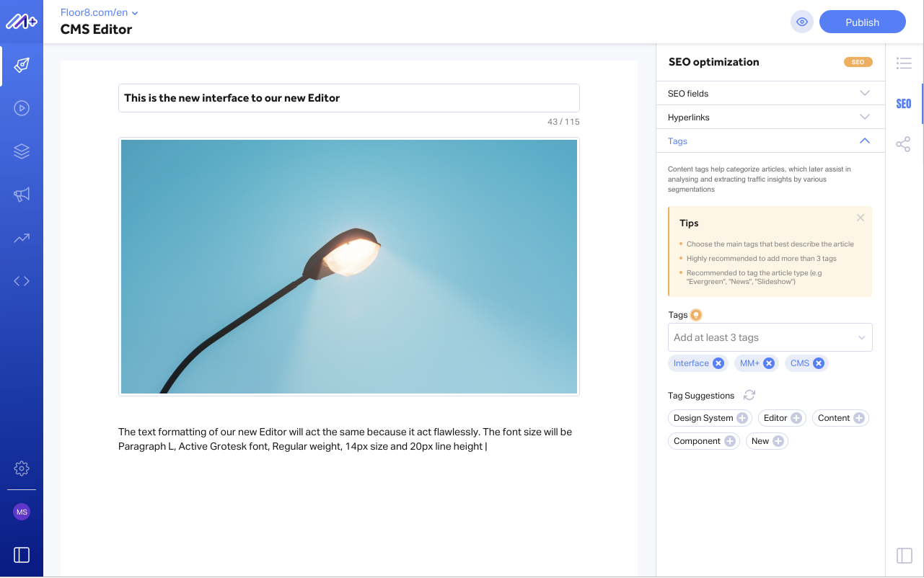The width and height of the screenshot is (924, 578).
Task: Collapse the right panel icon
Action: tap(904, 555)
